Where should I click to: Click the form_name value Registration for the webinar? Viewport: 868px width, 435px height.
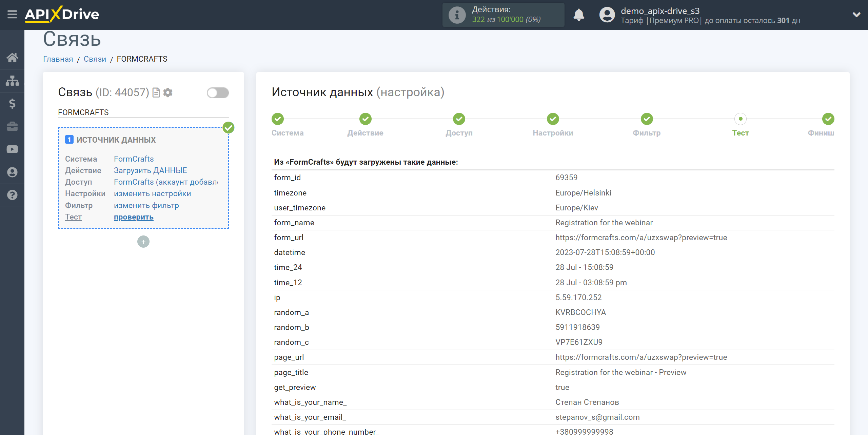click(604, 223)
